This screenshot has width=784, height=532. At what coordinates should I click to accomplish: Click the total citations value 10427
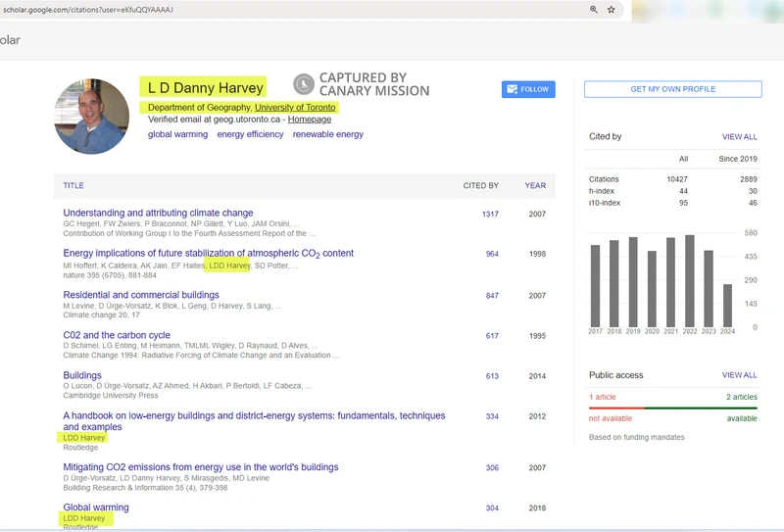tap(677, 179)
